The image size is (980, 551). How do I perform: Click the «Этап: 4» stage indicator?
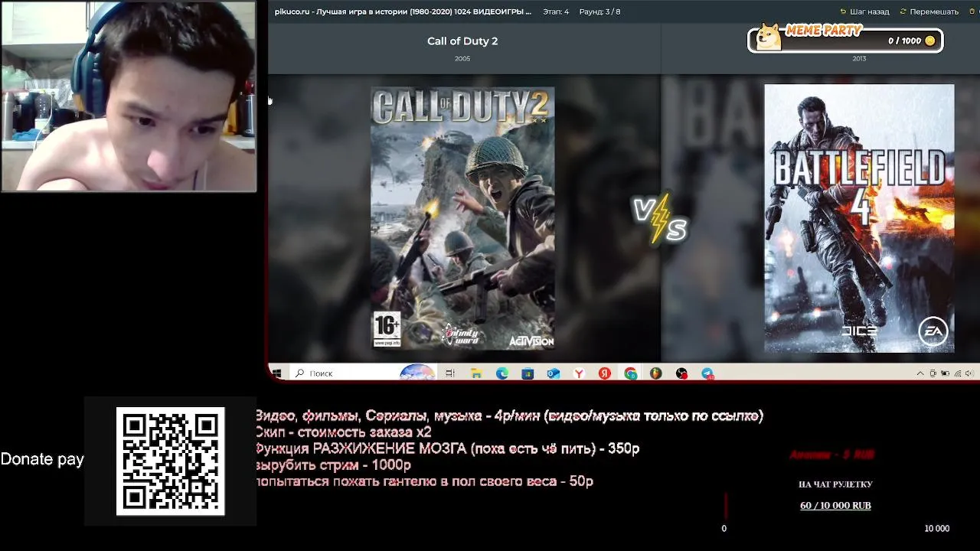pos(556,11)
